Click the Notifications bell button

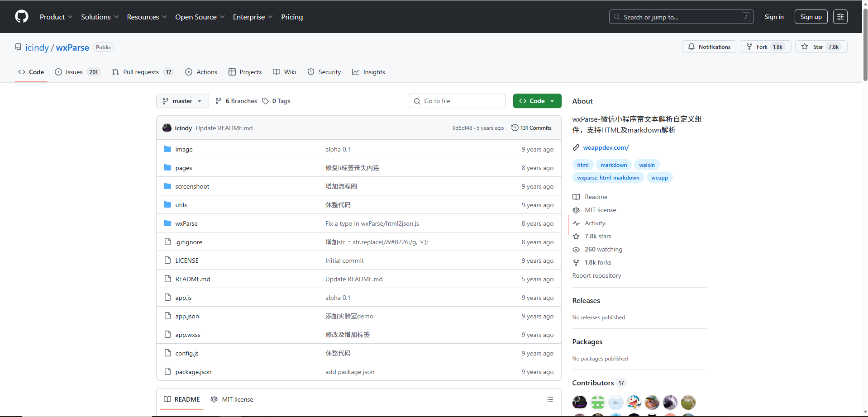point(709,47)
